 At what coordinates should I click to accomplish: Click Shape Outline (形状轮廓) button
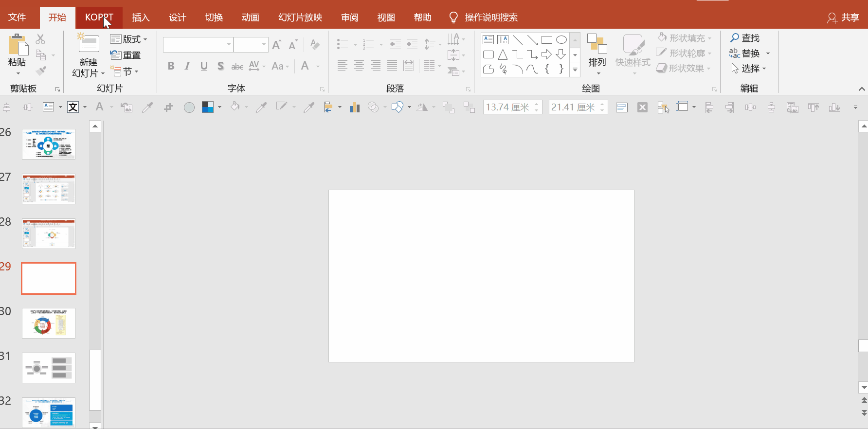pos(685,53)
